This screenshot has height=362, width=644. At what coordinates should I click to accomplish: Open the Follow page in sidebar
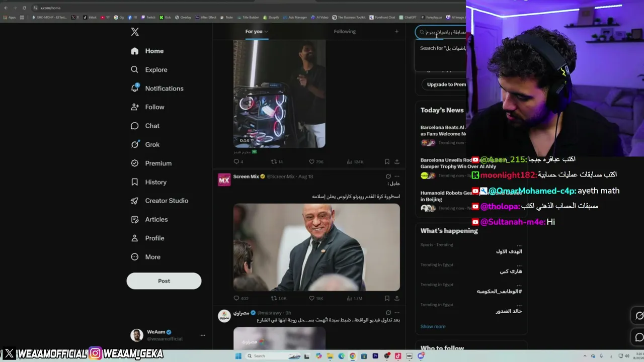(x=147, y=107)
